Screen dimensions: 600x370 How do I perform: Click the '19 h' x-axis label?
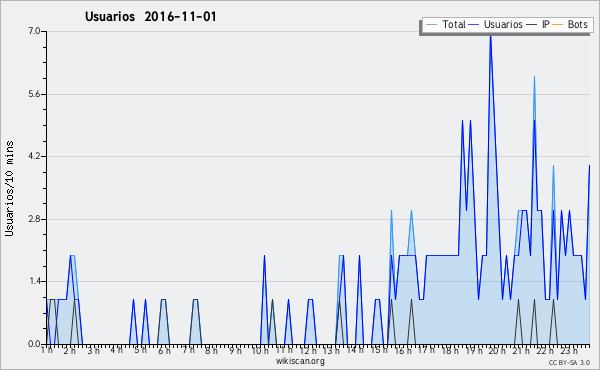coord(473,350)
